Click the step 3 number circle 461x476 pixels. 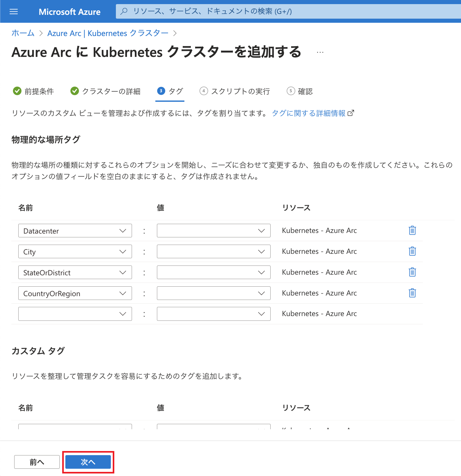161,91
